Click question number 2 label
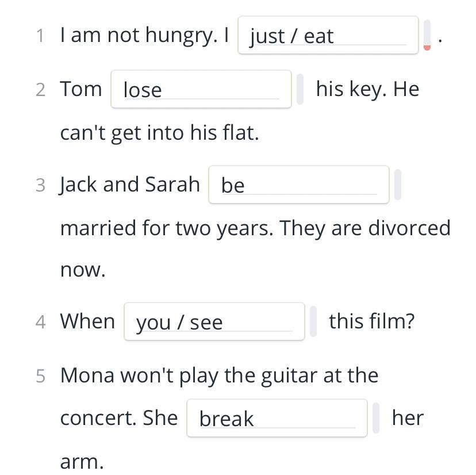Image resolution: width=476 pixels, height=475 pixels. (40, 90)
